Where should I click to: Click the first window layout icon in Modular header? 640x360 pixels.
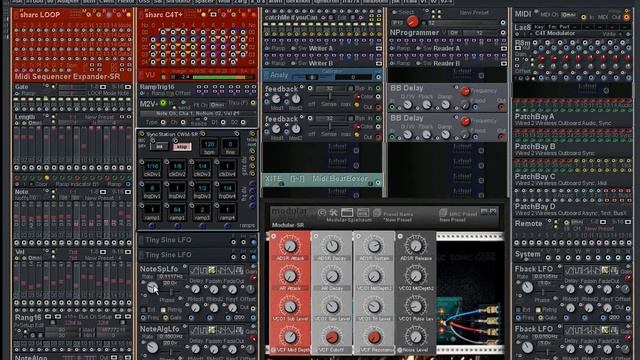coord(347,212)
